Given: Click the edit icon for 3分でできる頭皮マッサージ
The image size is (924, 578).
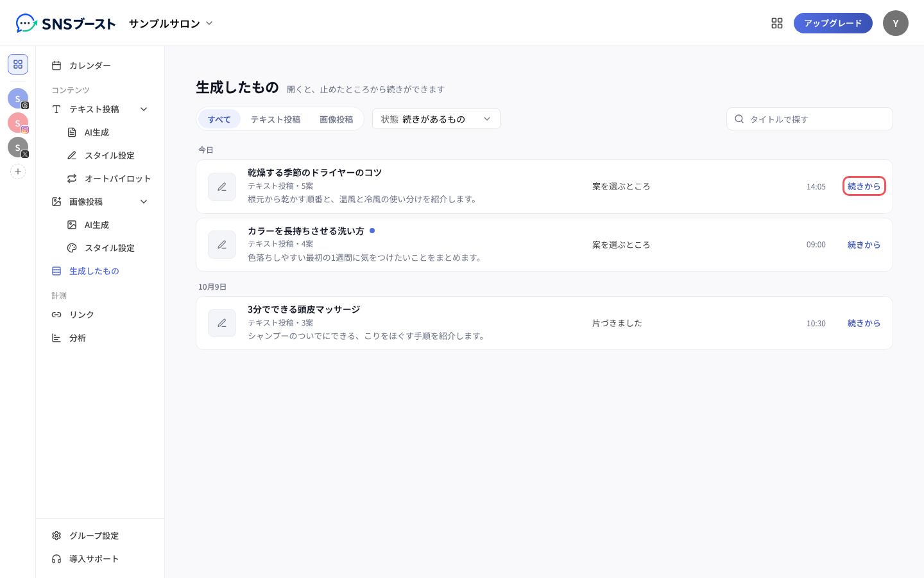Looking at the screenshot, I should 222,323.
